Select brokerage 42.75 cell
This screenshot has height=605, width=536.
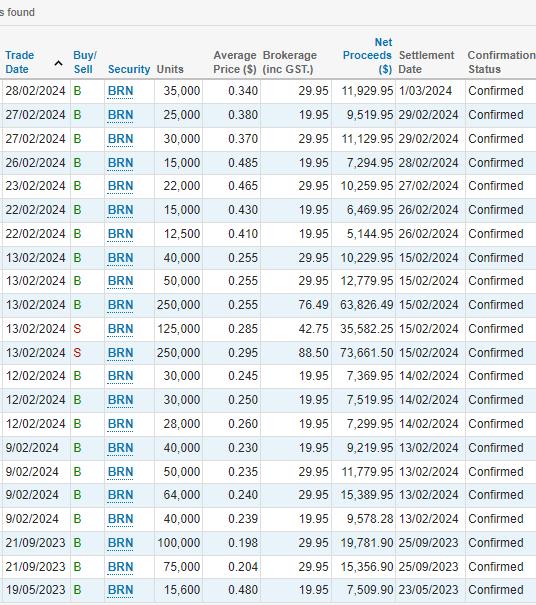313,329
